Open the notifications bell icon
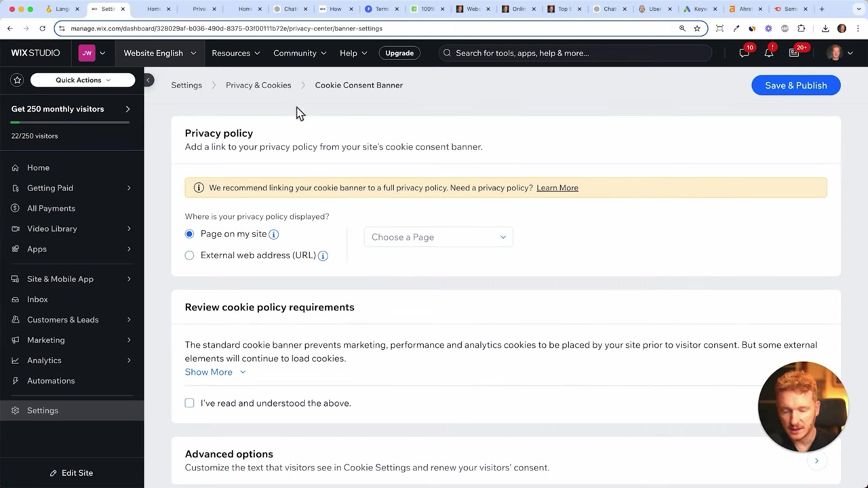The width and height of the screenshot is (868, 488). 769,53
